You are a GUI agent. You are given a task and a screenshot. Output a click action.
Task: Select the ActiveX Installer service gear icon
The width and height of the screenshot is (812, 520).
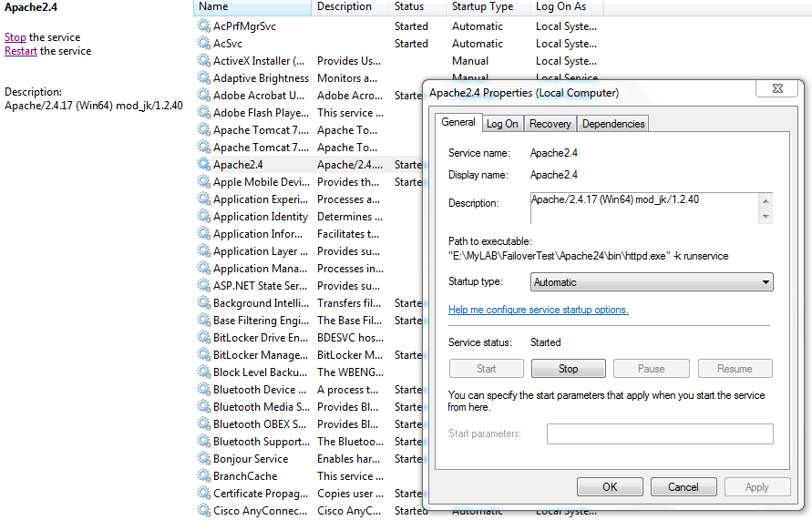pyautogui.click(x=203, y=60)
